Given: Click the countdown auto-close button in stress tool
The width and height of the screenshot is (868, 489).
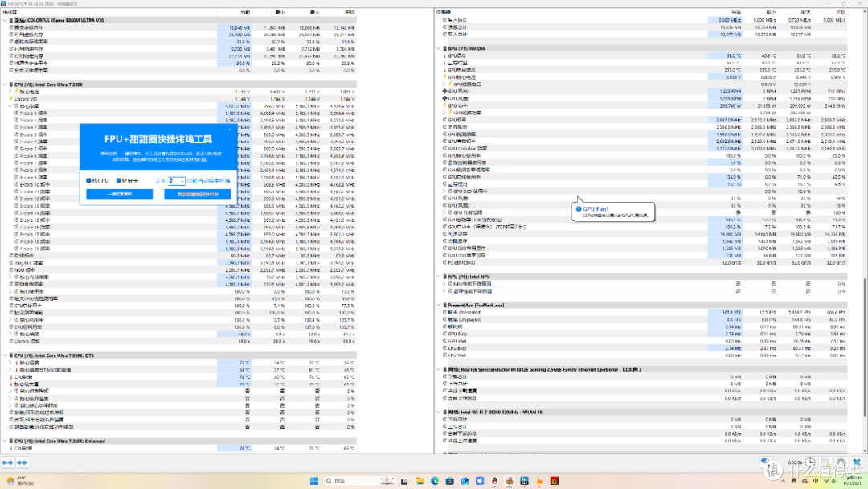Looking at the screenshot, I should (x=197, y=195).
